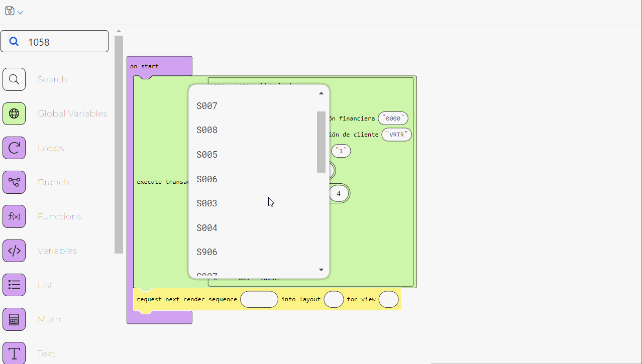Click the "VRTR" text value block

click(x=396, y=135)
